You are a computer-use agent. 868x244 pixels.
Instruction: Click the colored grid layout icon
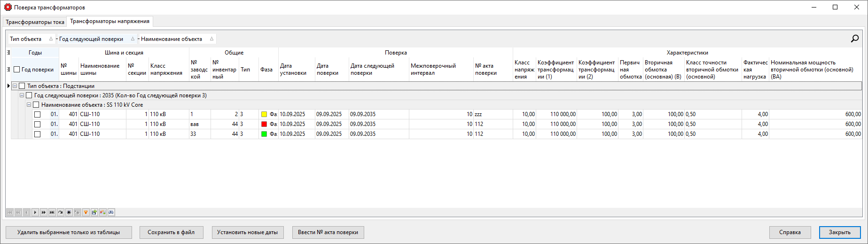(103, 213)
